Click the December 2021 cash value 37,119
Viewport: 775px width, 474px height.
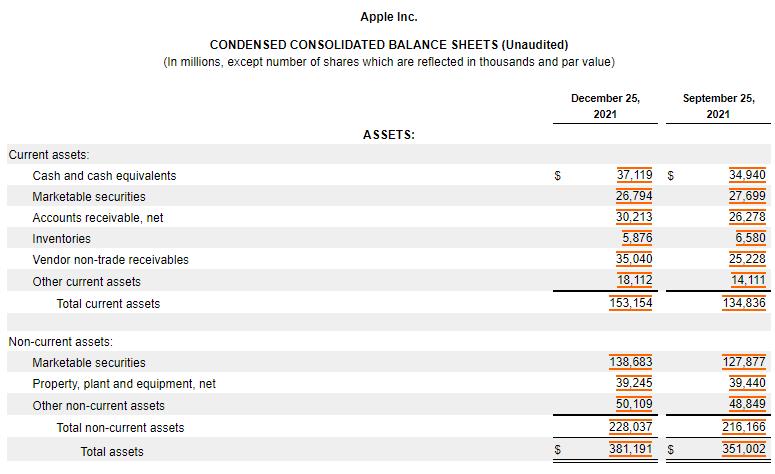(634, 175)
